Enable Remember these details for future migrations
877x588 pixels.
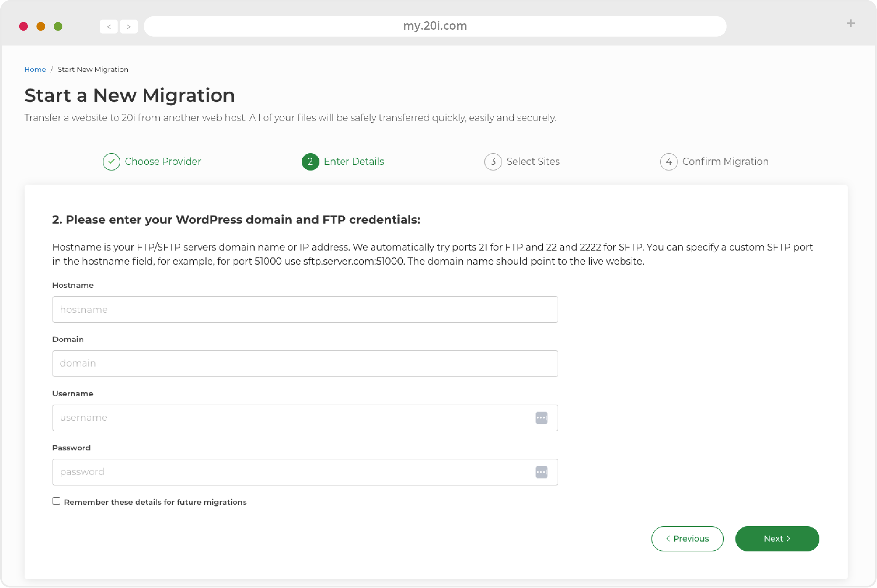click(56, 501)
